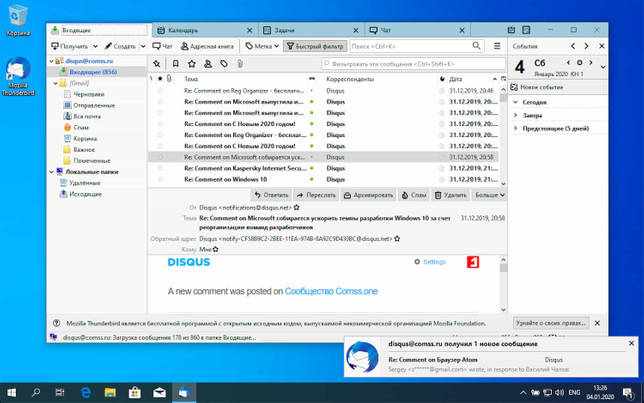
Task: Collapse Локальные папки folder group
Action: pyautogui.click(x=52, y=172)
